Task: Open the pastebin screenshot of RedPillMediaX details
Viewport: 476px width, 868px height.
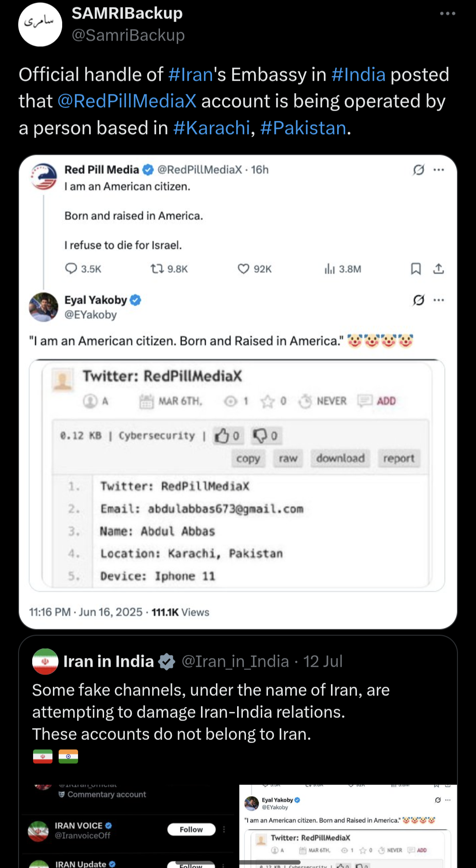Action: (x=237, y=475)
